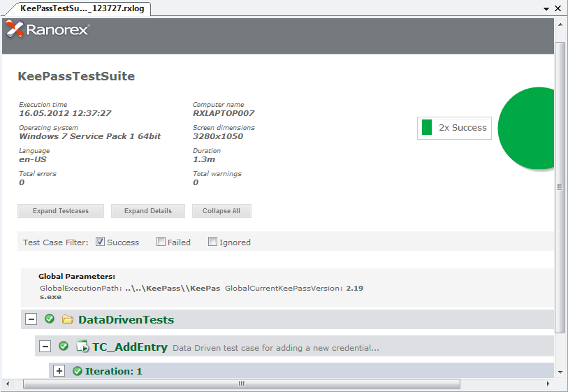
Task: Collapse the DataDrivenTests node
Action: tap(31, 319)
